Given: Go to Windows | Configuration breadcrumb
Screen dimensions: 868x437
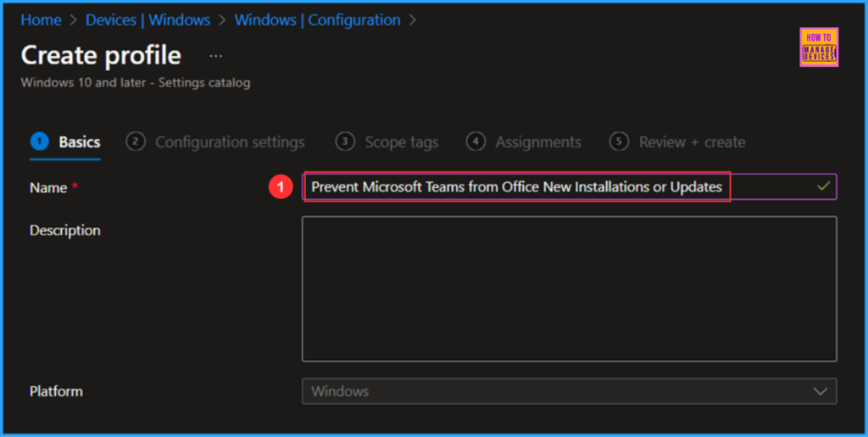Looking at the screenshot, I should pyautogui.click(x=317, y=20).
